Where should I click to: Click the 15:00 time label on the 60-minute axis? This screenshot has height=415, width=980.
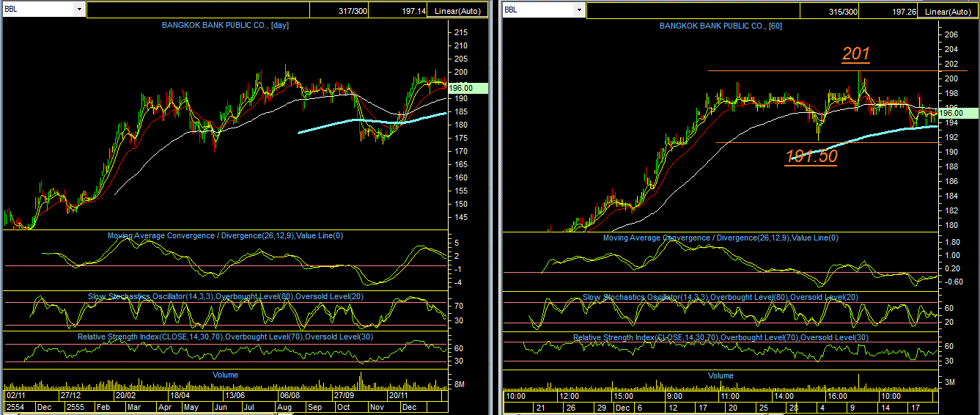[623, 397]
